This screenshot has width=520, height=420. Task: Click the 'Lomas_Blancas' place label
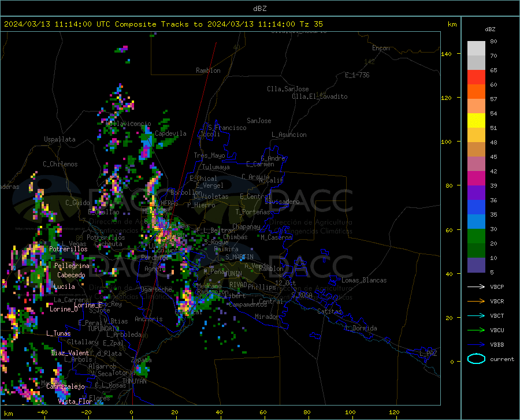(x=364, y=280)
